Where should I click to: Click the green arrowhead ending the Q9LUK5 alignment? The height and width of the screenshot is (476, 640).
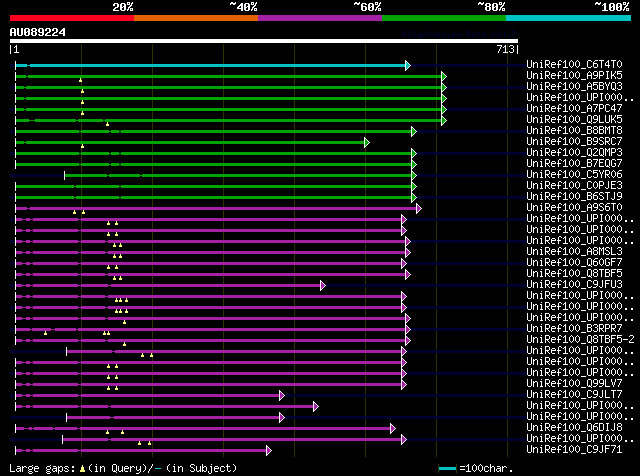[x=444, y=120]
